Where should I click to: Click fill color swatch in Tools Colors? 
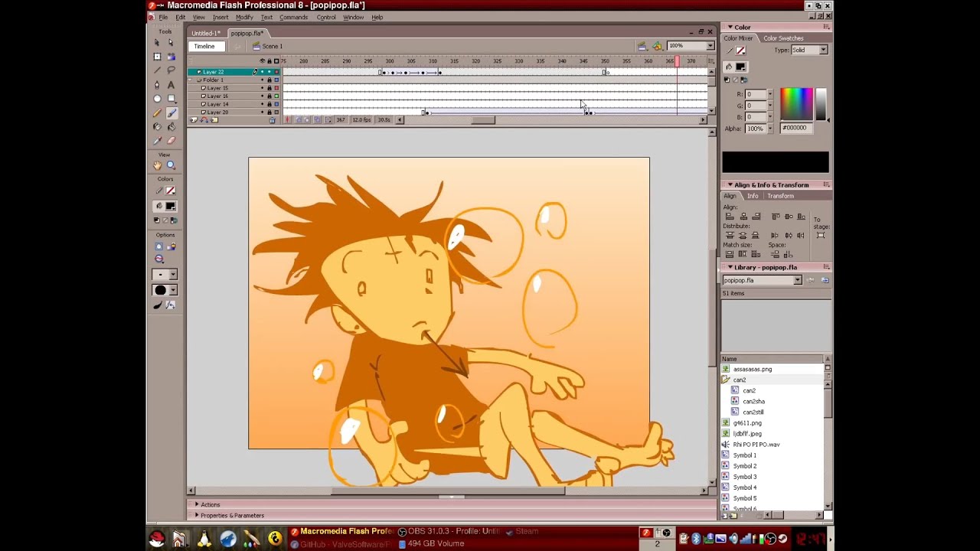(x=171, y=206)
